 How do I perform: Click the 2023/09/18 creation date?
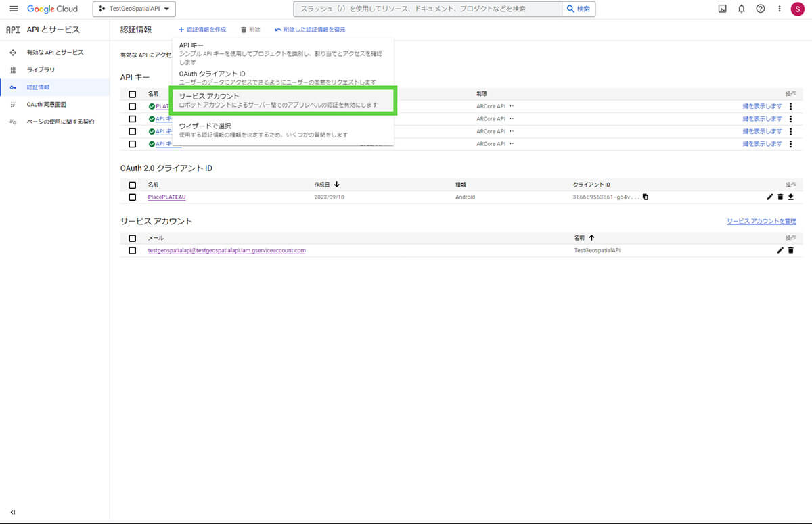tap(328, 197)
